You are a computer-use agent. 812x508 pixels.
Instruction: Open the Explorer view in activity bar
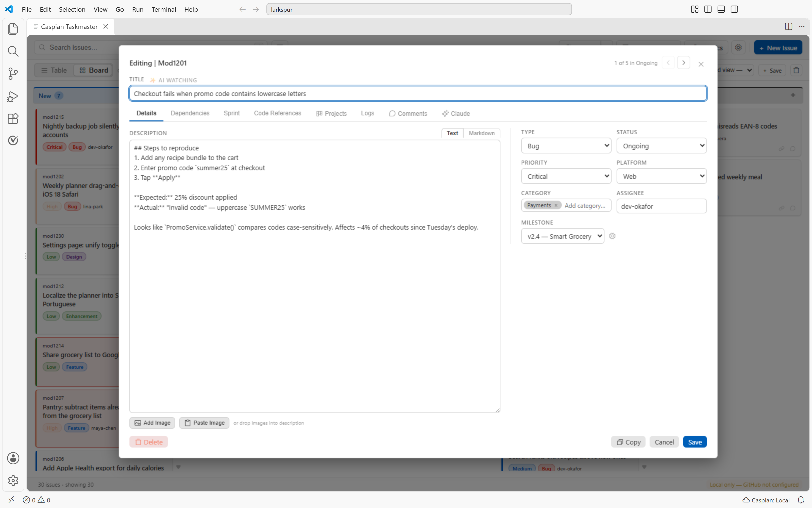click(13, 29)
